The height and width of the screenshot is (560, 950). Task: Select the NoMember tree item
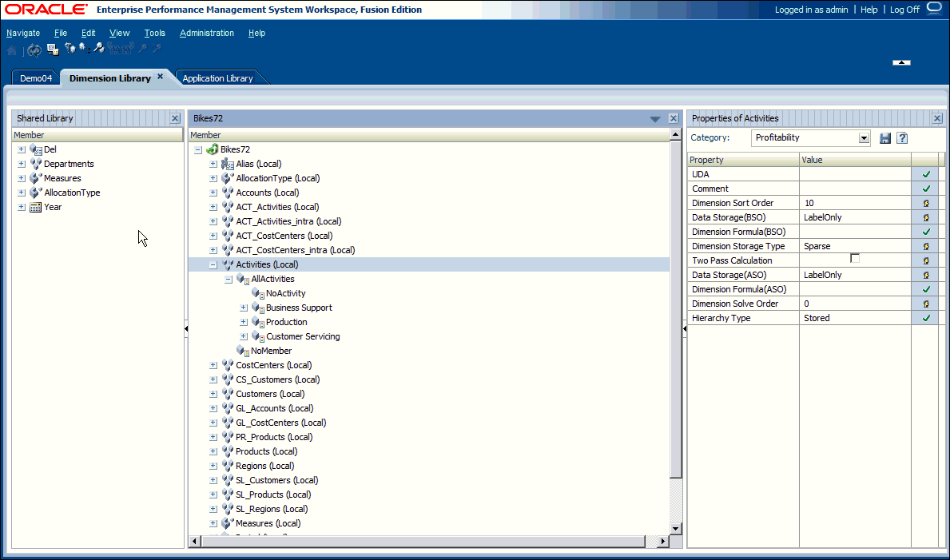(x=272, y=351)
